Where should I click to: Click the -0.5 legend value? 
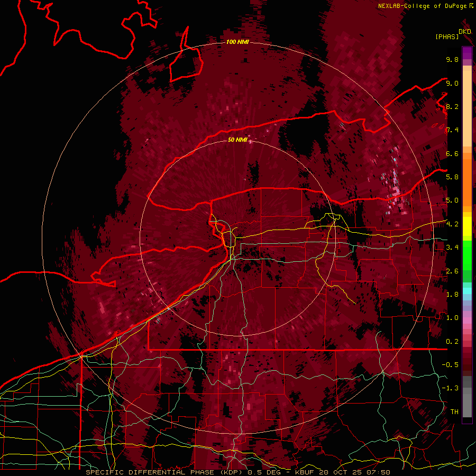pos(450,365)
